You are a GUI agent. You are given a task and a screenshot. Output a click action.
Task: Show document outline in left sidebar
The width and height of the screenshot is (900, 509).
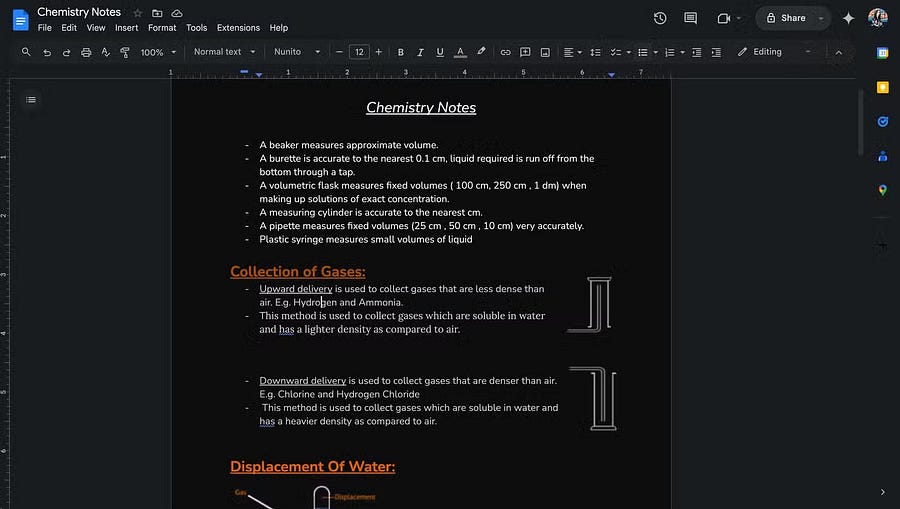(31, 99)
